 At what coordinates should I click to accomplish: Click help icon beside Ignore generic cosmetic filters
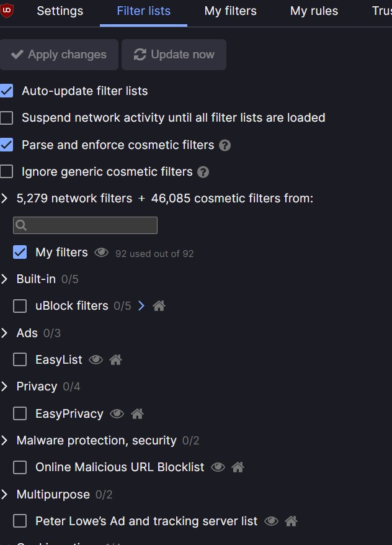point(203,172)
